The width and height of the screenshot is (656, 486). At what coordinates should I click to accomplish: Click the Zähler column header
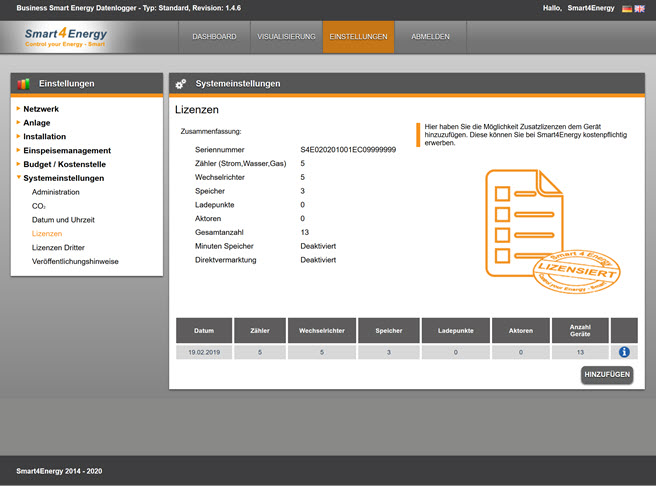260,330
